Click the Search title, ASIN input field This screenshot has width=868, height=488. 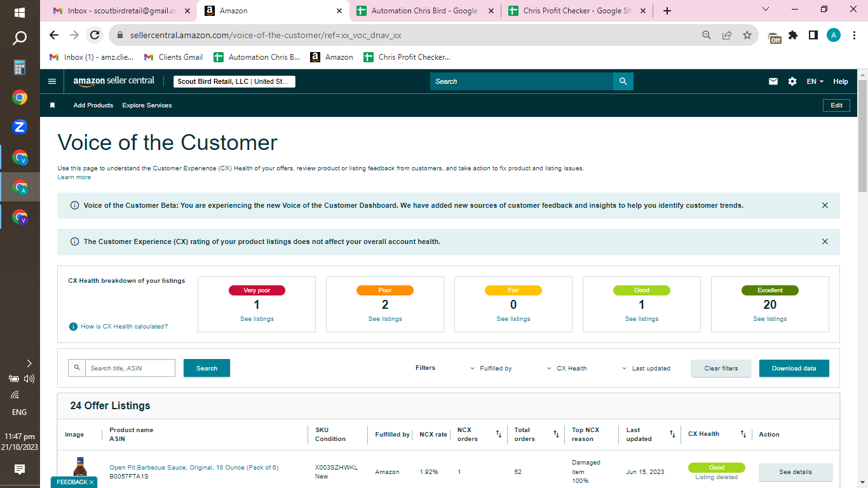[130, 368]
